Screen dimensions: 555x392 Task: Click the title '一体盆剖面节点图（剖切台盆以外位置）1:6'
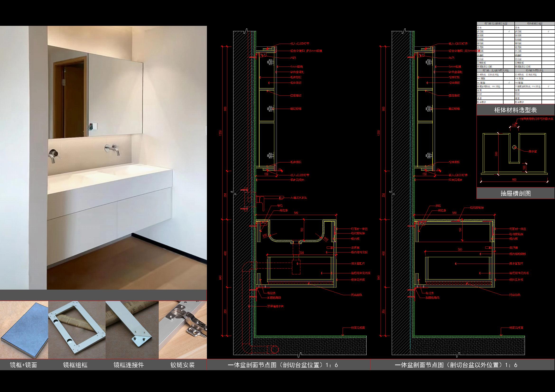coord(456,365)
